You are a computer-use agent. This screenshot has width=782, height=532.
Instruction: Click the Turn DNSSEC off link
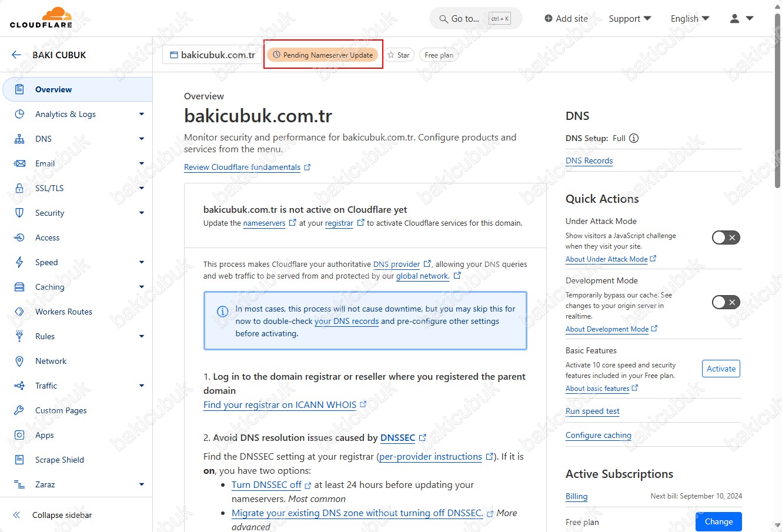coord(271,485)
